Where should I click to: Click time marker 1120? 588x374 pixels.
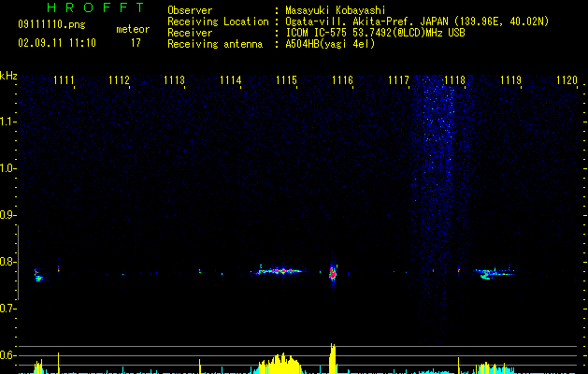[x=566, y=80]
